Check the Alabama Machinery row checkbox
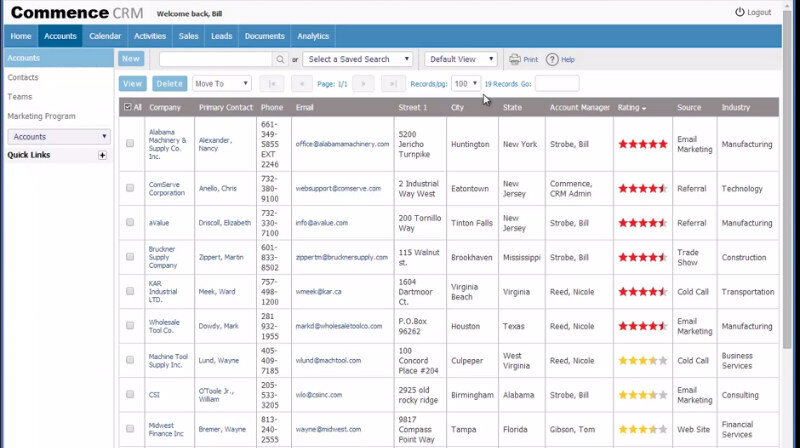The height and width of the screenshot is (448, 800). (x=130, y=144)
